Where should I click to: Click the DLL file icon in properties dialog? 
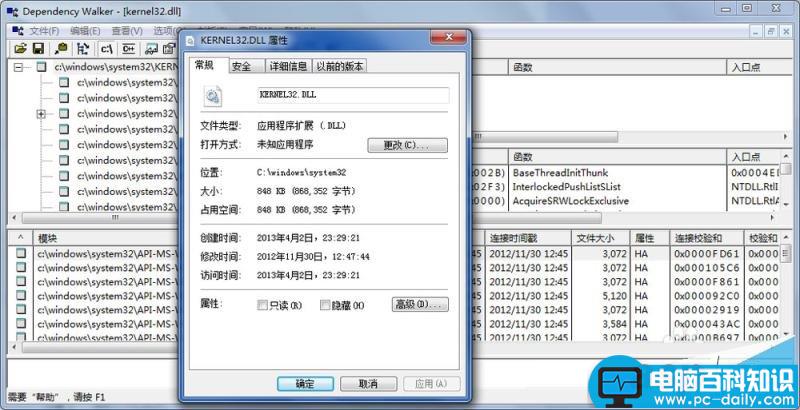[x=213, y=95]
